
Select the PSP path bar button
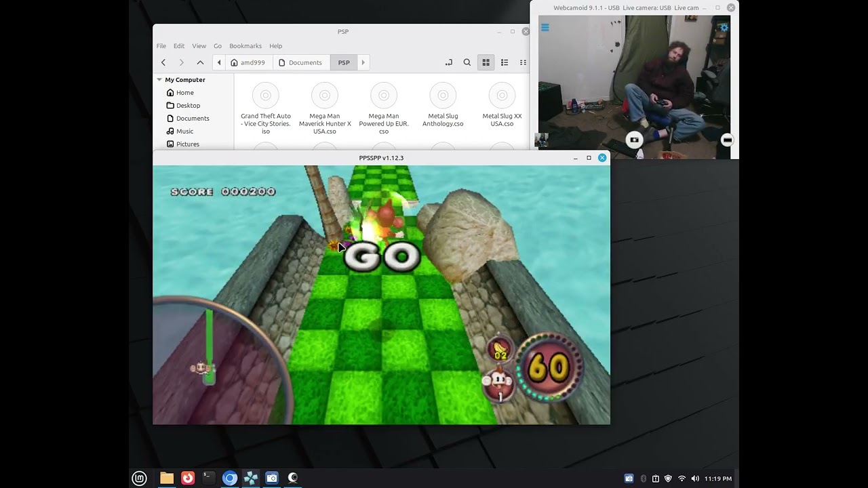[x=344, y=62]
